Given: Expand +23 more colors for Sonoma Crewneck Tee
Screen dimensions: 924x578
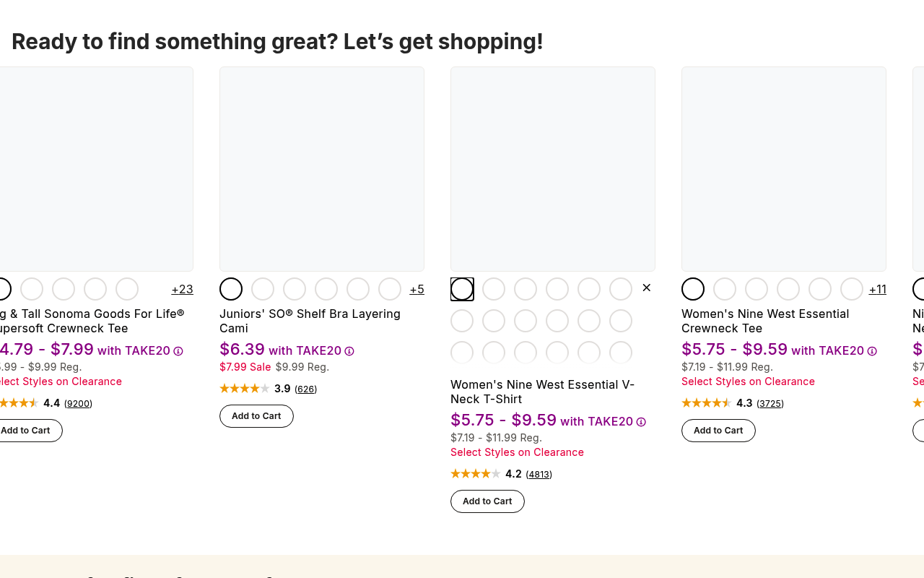Looking at the screenshot, I should (x=182, y=289).
